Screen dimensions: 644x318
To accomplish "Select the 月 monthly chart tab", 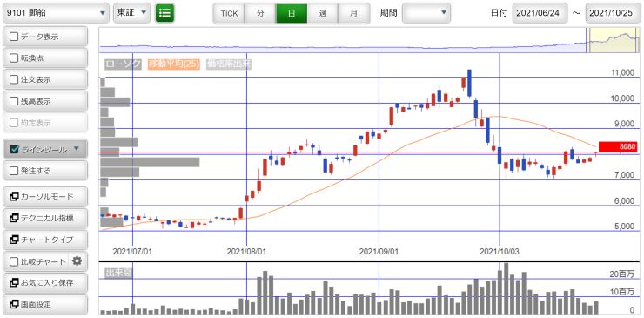I will point(354,14).
